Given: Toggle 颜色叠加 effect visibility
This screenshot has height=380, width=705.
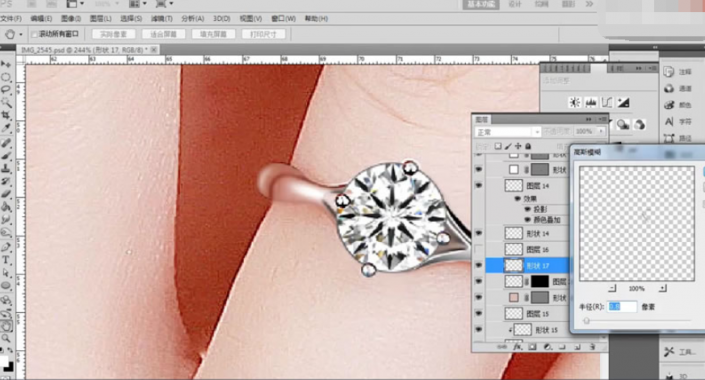Looking at the screenshot, I should click(527, 220).
